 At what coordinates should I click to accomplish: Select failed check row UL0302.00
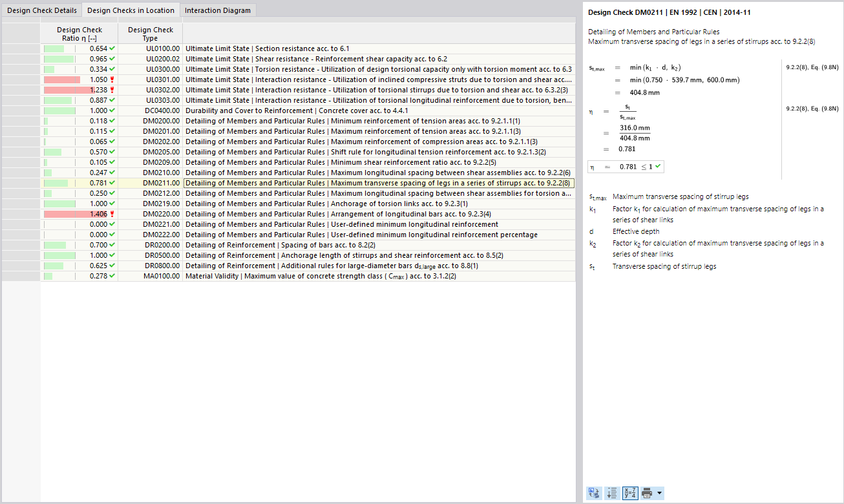point(308,90)
